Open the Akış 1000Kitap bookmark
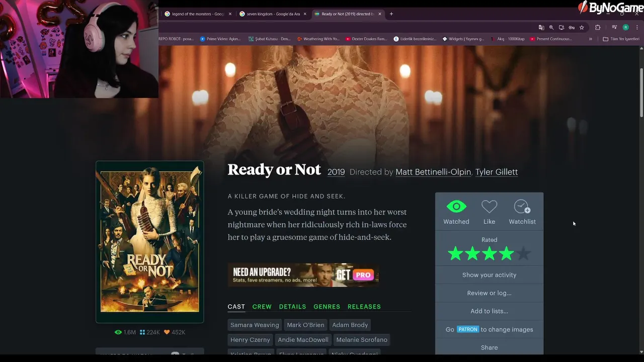This screenshot has width=644, height=362. (x=508, y=39)
